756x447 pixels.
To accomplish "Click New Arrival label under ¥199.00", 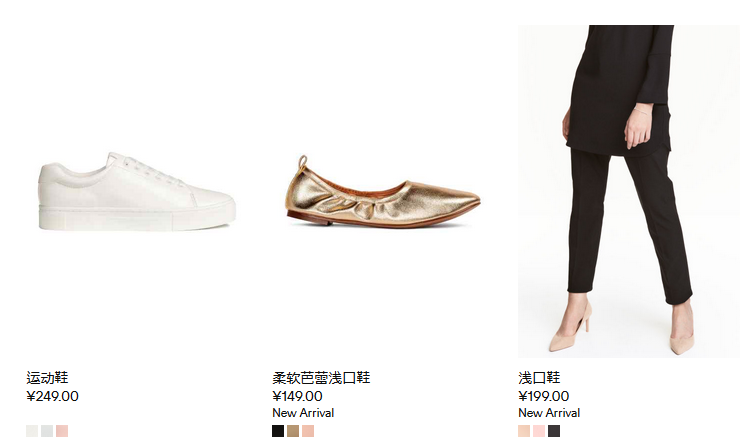I will coord(549,413).
